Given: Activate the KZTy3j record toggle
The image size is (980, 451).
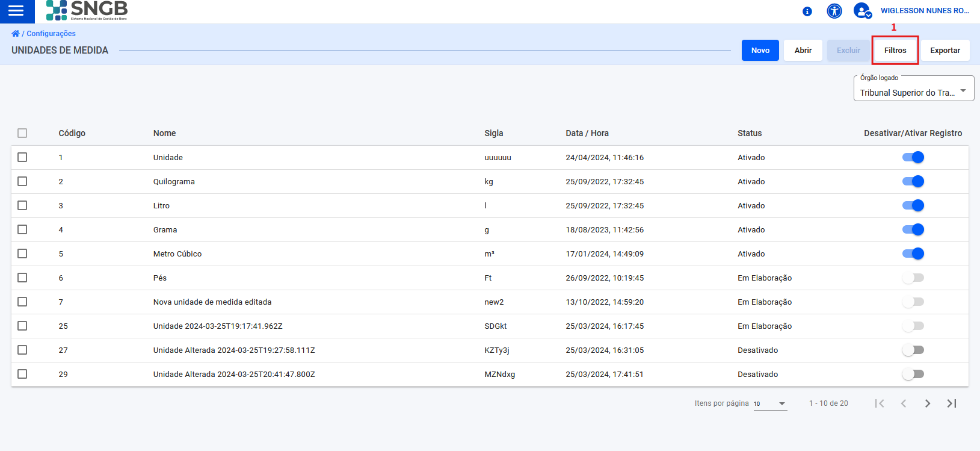Looking at the screenshot, I should coord(913,350).
